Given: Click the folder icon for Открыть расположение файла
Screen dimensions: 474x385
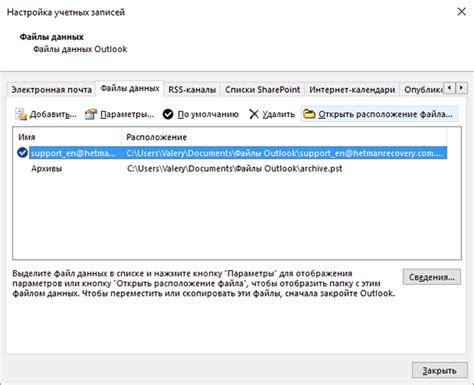Looking at the screenshot, I should coord(309,114).
